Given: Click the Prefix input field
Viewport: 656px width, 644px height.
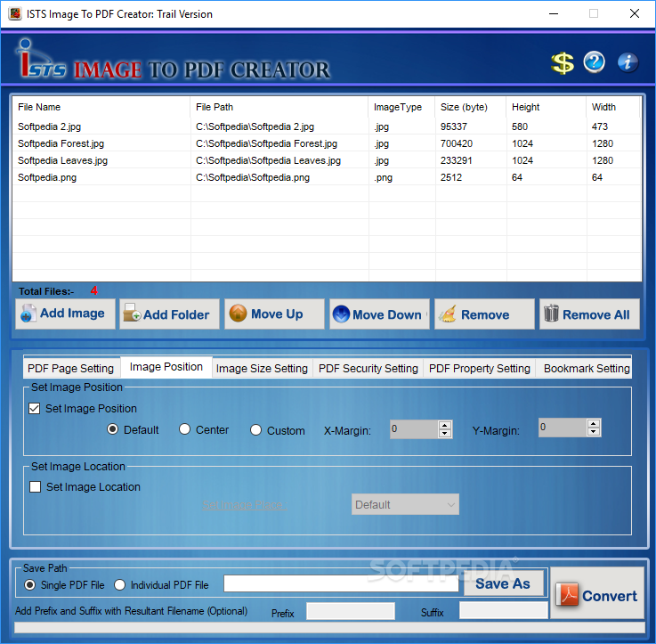Looking at the screenshot, I should (x=351, y=611).
